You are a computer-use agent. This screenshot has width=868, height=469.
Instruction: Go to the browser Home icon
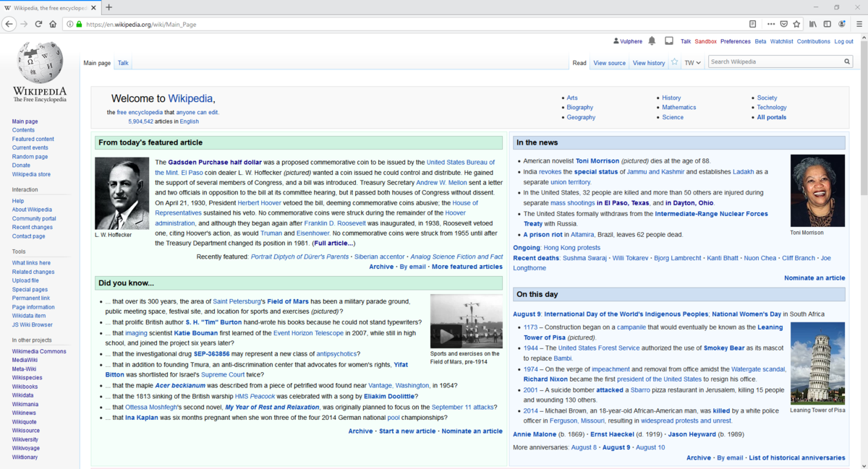(53, 24)
